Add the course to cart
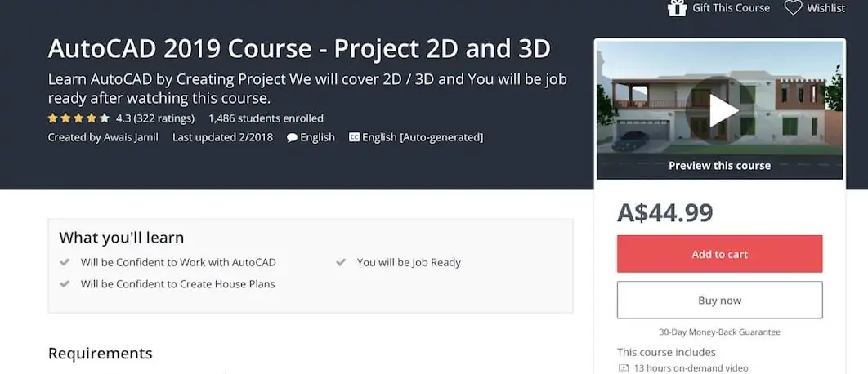868x374 pixels. [719, 254]
